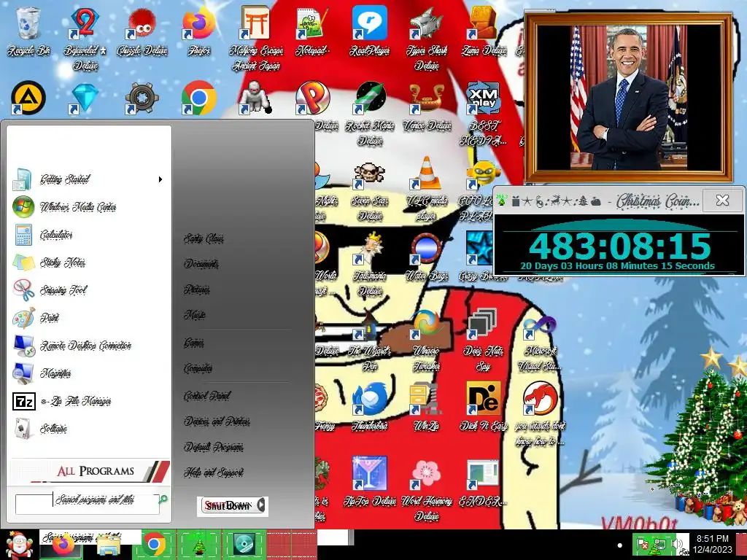The height and width of the screenshot is (560, 747).
Task: Open Notepad++ desktop shortcut
Action: tap(312, 31)
